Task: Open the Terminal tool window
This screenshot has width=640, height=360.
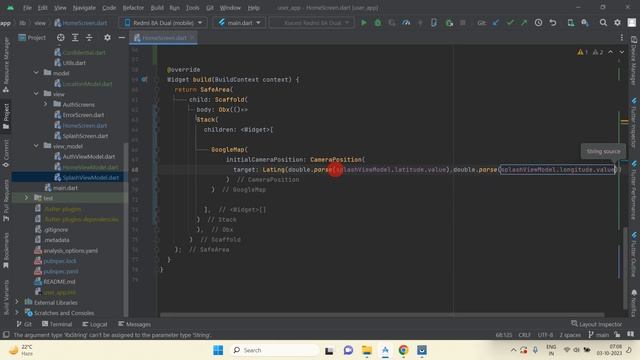Action: [x=57, y=324]
